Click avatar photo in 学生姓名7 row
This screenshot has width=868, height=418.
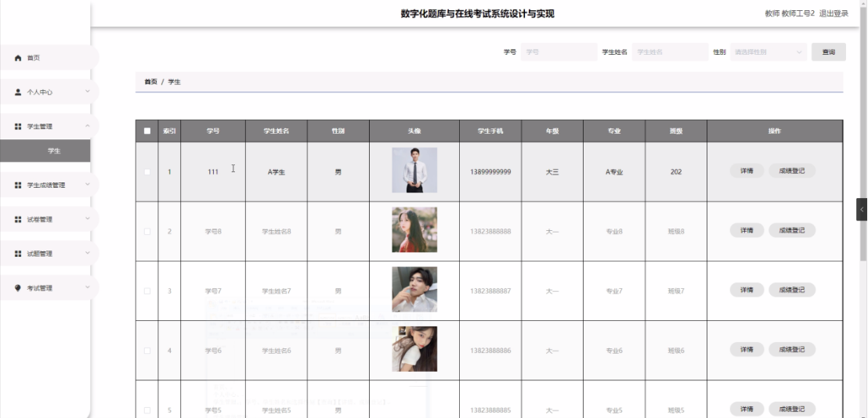pos(414,290)
